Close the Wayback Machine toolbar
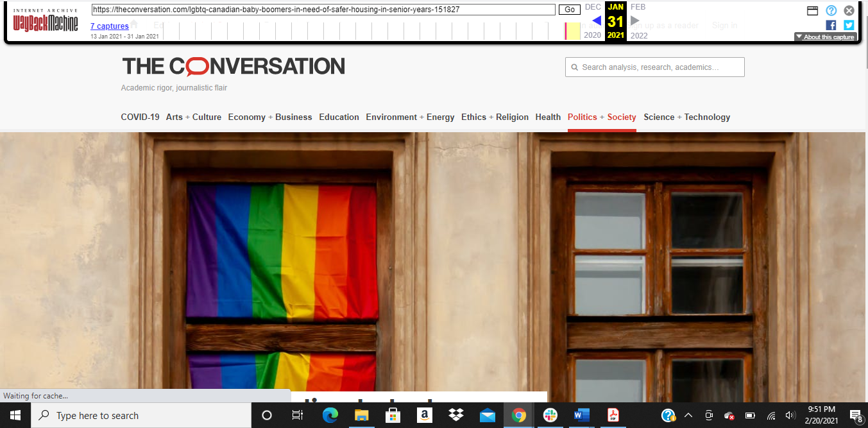 849,10
